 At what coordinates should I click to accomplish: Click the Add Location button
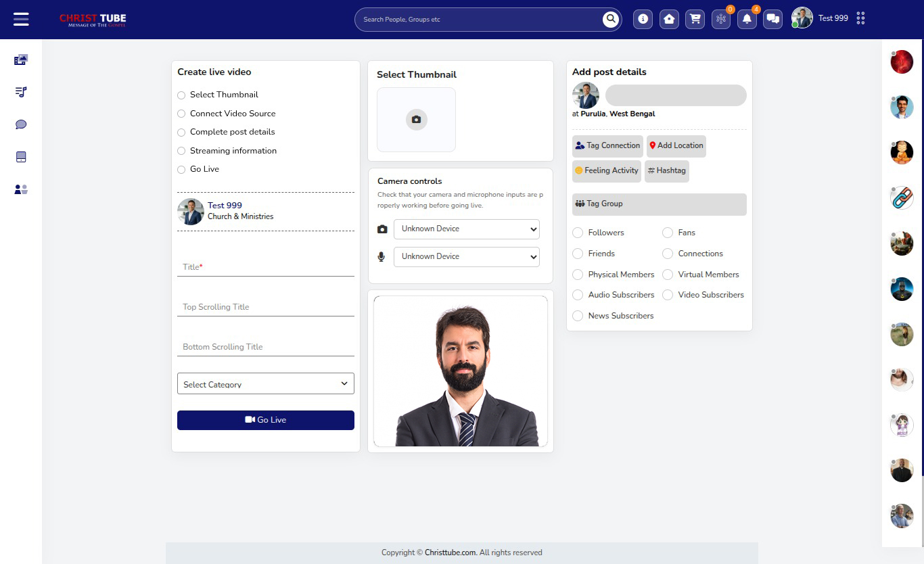click(676, 145)
